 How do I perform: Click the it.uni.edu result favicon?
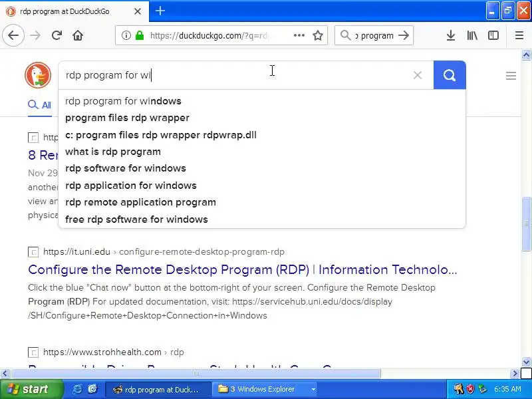point(33,252)
